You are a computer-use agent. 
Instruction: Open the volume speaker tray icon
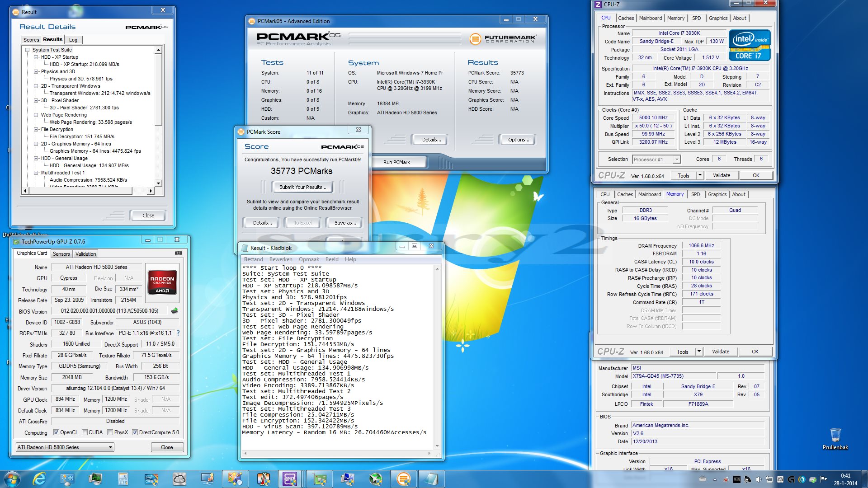(758, 479)
